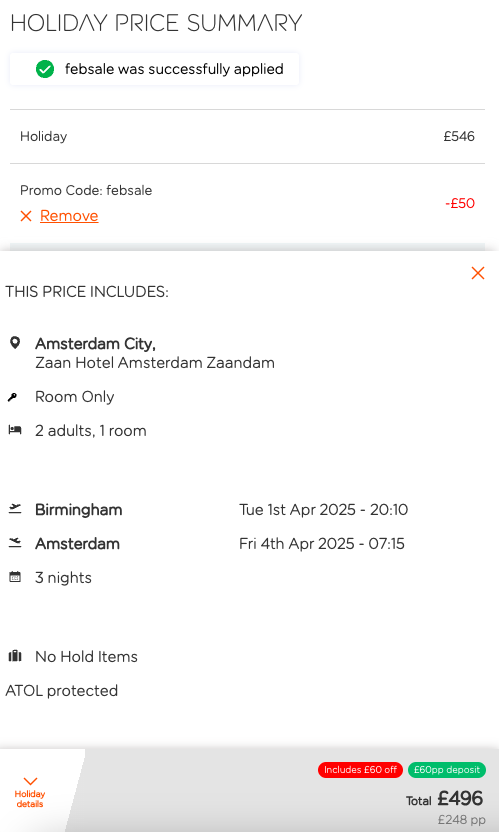The image size is (499, 832).
Task: Click the ATOL protected text
Action: (62, 691)
